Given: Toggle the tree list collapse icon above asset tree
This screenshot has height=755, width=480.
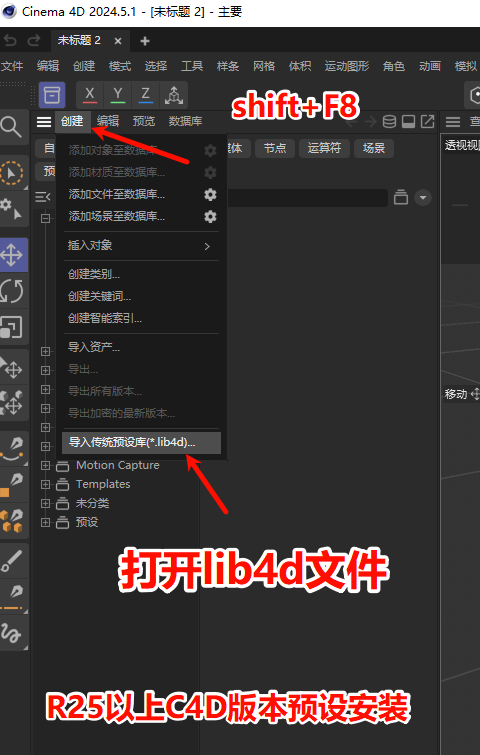Looking at the screenshot, I should pos(43,196).
